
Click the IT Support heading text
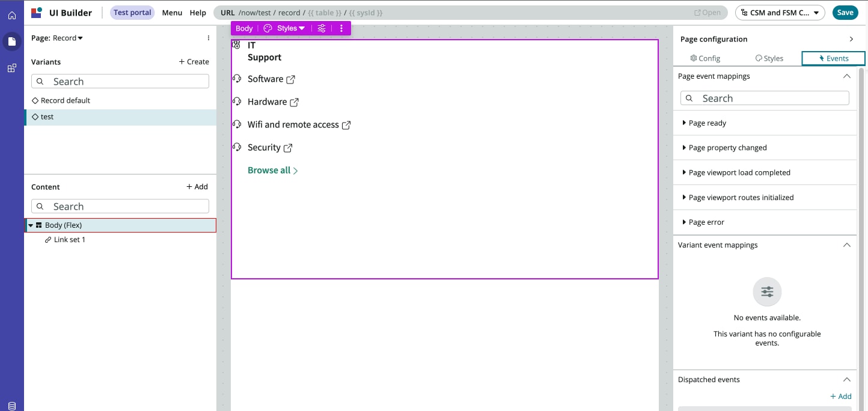click(264, 51)
